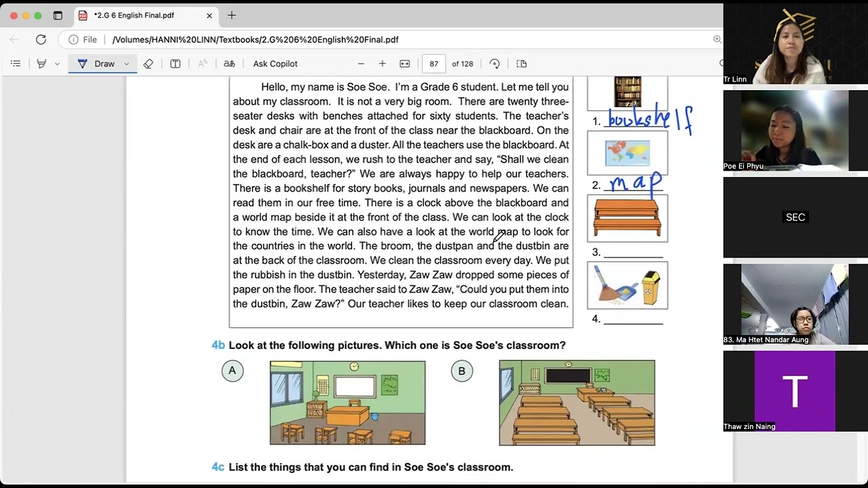Toggle the Draw tool
This screenshot has height=488, width=868.
(96, 64)
